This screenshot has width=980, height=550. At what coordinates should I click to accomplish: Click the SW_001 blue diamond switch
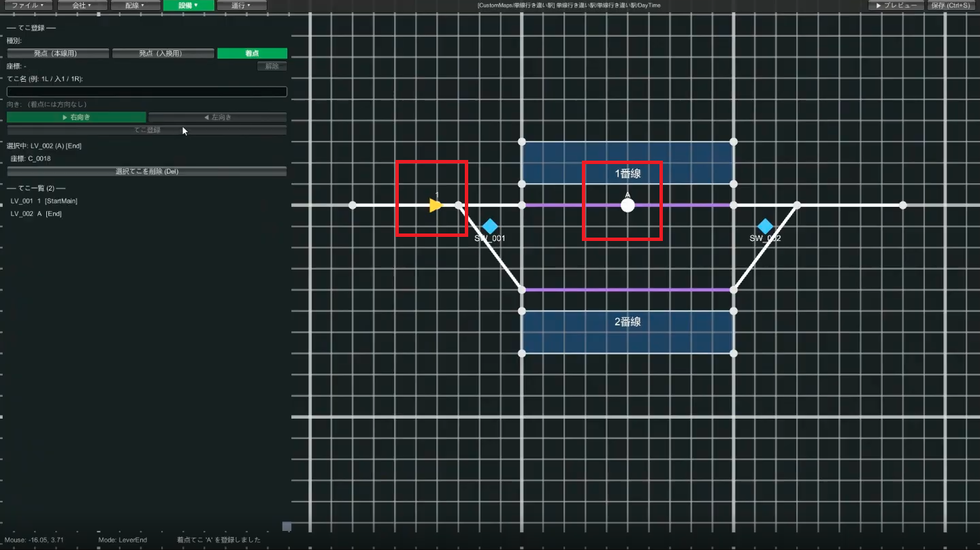pyautogui.click(x=490, y=227)
